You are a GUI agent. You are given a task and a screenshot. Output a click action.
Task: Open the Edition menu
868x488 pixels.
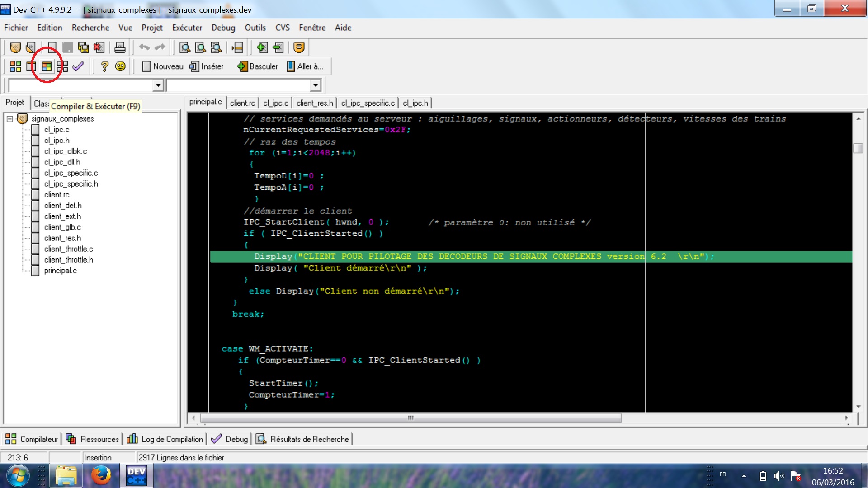click(50, 28)
